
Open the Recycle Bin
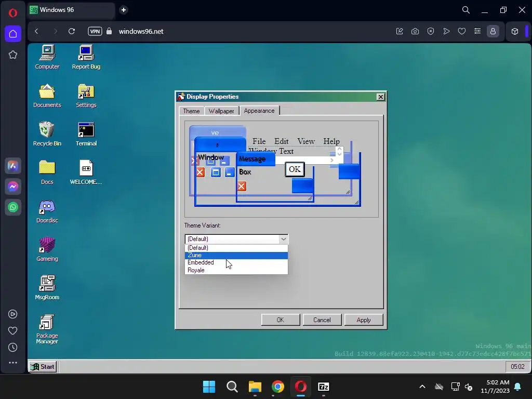click(47, 134)
